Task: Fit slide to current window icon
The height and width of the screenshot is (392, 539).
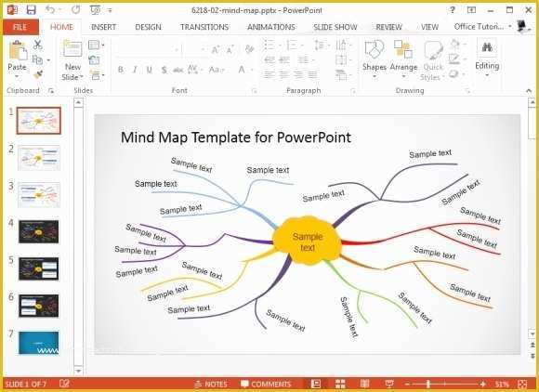Action: click(x=522, y=384)
